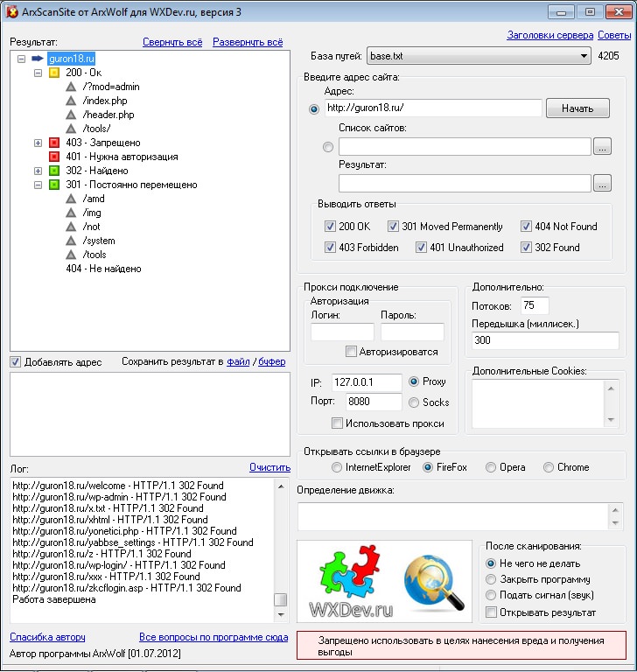The width and height of the screenshot is (637, 672).
Task: Expand the 403 - Запрещено tree node
Action: (38, 143)
